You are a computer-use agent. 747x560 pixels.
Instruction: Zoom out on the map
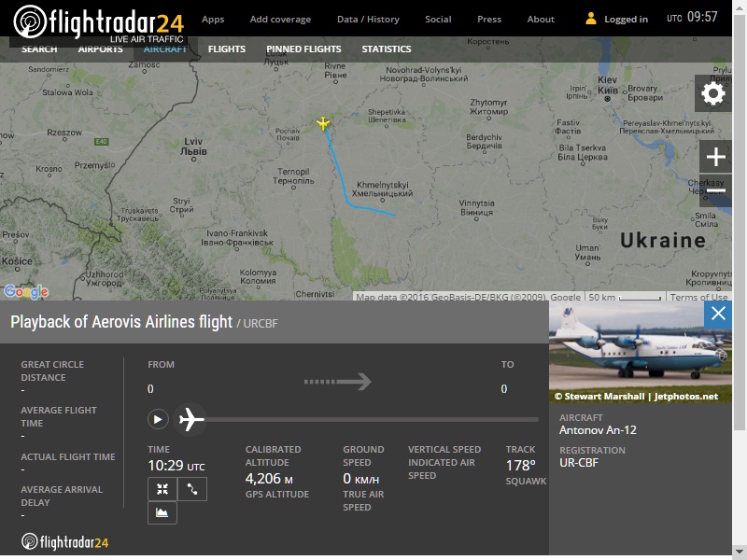coord(715,190)
